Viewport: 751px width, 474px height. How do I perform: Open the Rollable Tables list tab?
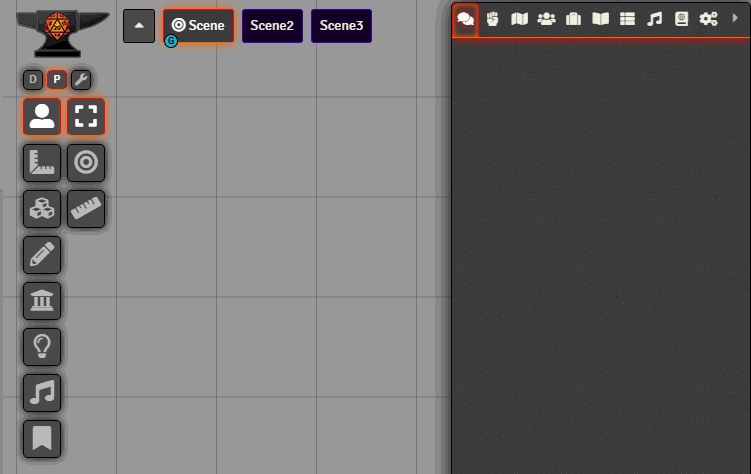[627, 19]
